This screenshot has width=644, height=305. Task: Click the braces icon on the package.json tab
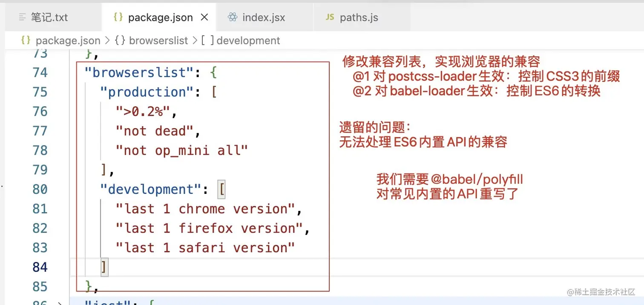click(118, 17)
